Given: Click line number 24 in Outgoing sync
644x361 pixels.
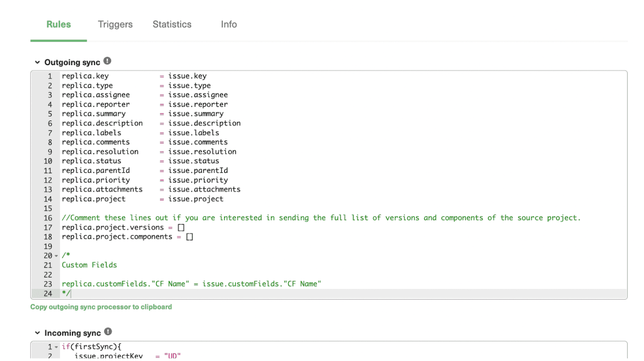Looking at the screenshot, I should click(x=47, y=293).
